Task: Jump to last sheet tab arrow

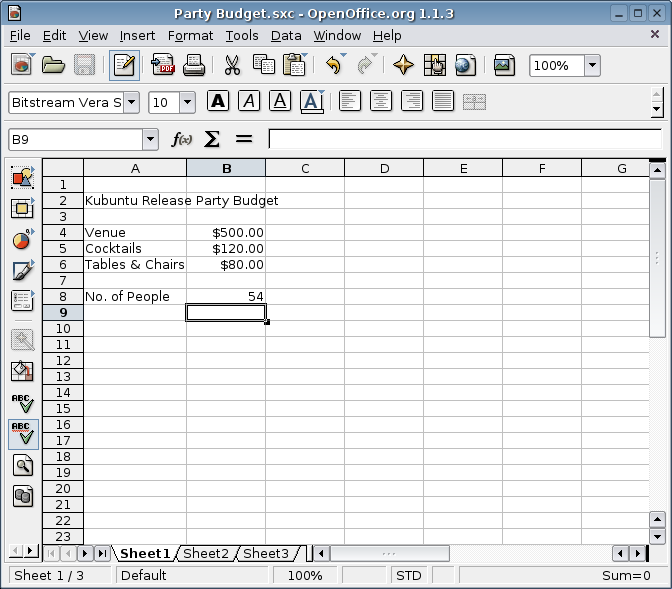Action: (x=102, y=553)
